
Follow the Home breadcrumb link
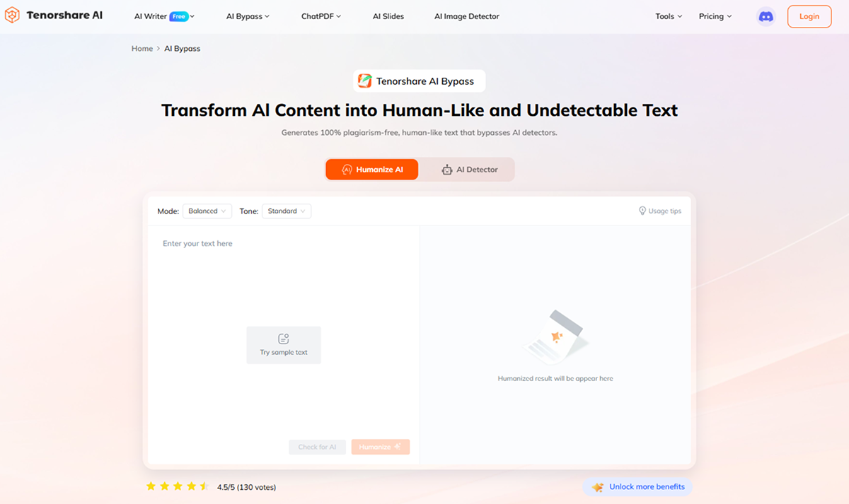(142, 49)
